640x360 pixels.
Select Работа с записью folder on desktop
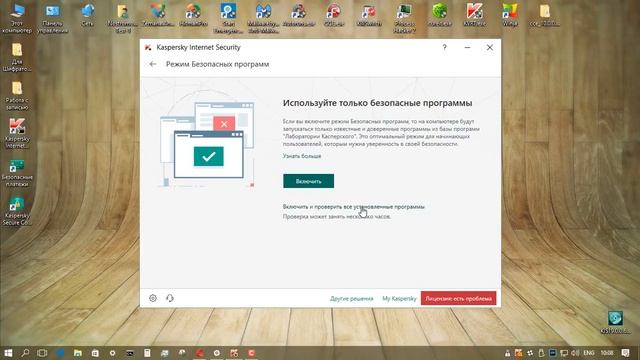point(17,96)
